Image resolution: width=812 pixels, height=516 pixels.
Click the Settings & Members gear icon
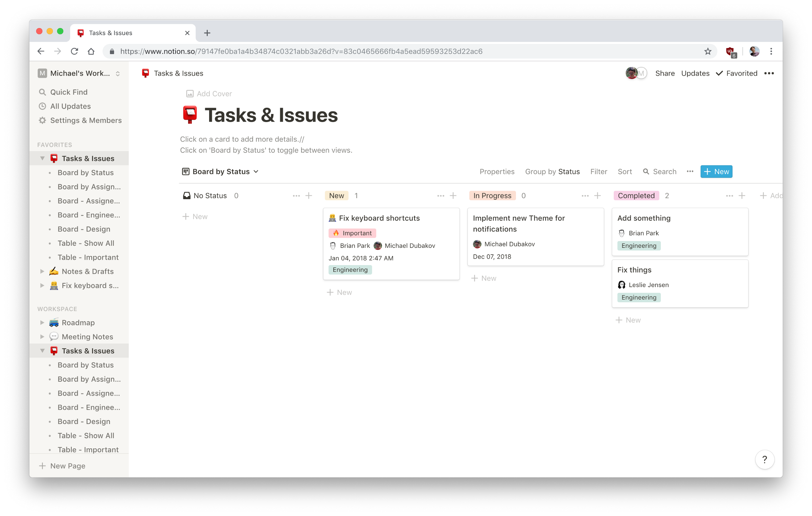pyautogui.click(x=42, y=121)
